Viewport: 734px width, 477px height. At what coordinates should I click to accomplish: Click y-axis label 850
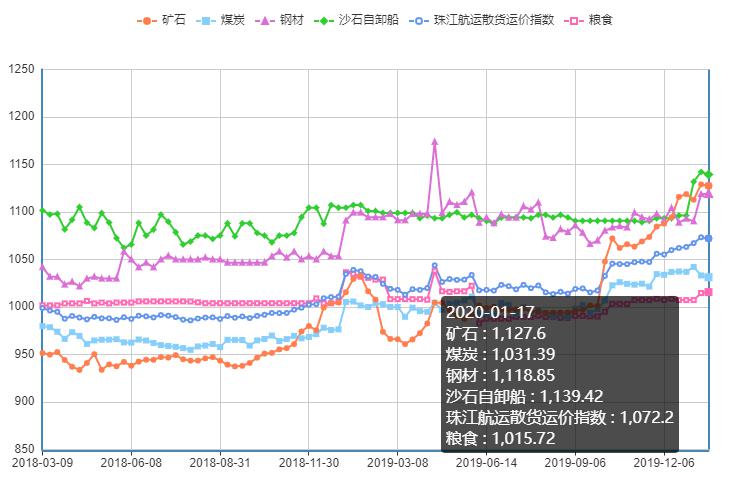[24, 449]
